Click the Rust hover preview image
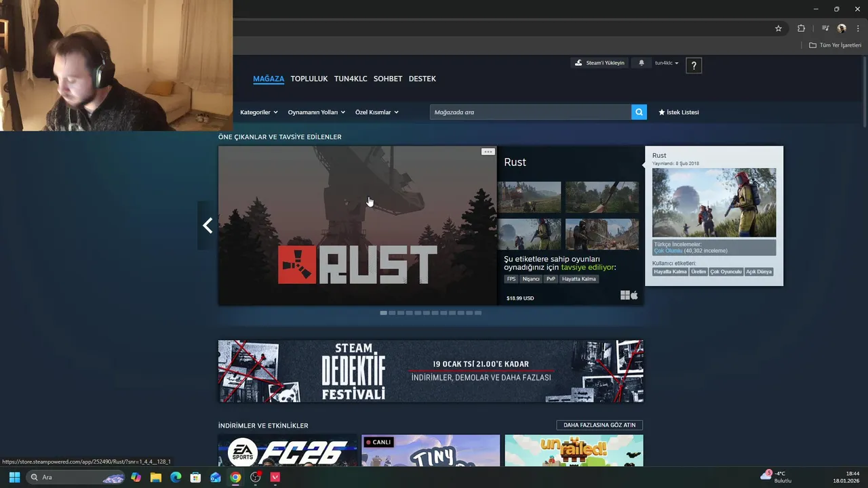Image resolution: width=868 pixels, height=488 pixels. pos(714,203)
